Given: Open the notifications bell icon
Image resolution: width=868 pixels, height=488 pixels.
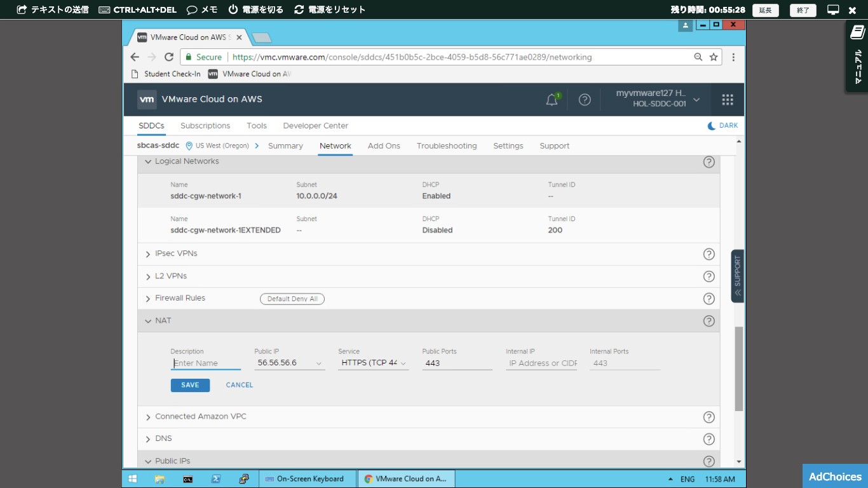Looking at the screenshot, I should click(x=552, y=100).
